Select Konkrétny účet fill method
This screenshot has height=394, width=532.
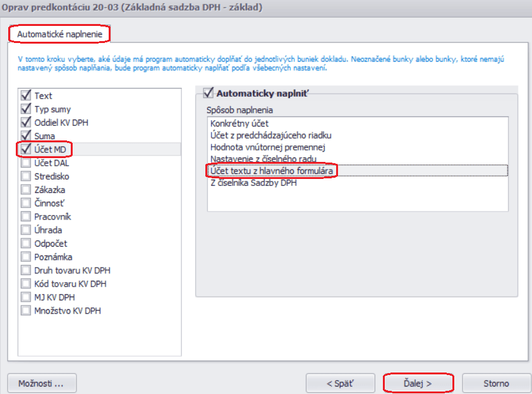(239, 124)
